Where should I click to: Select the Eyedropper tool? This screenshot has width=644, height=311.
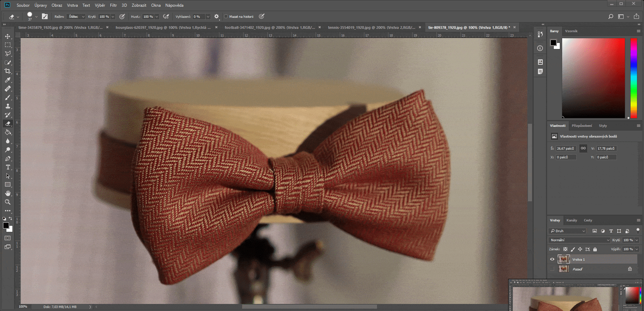8,80
